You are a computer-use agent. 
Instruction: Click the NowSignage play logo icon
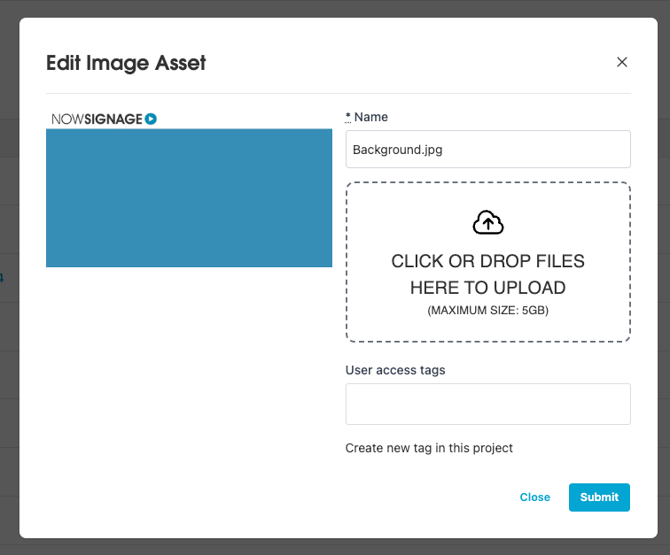pyautogui.click(x=151, y=119)
